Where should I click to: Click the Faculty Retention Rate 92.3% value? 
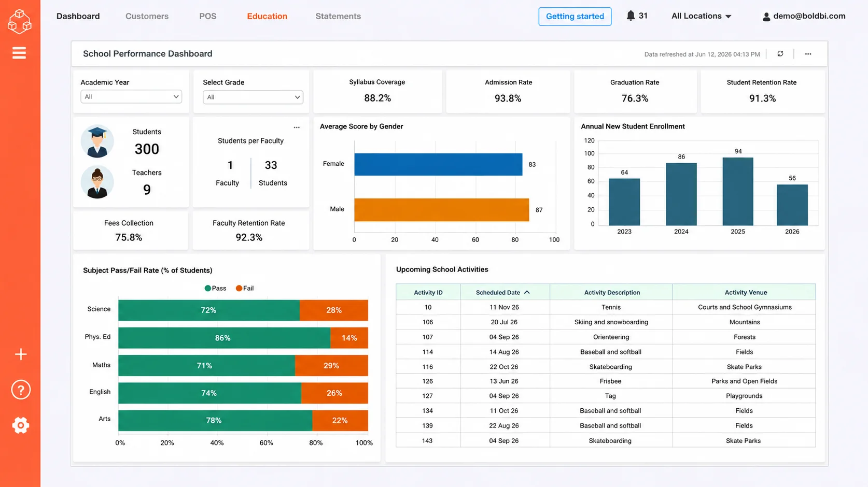pyautogui.click(x=249, y=237)
